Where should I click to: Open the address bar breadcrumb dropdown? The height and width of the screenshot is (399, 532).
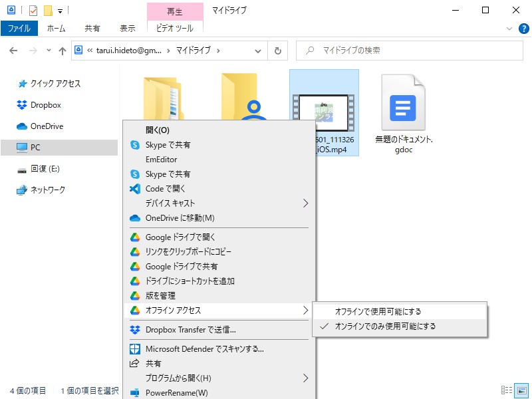tap(258, 50)
